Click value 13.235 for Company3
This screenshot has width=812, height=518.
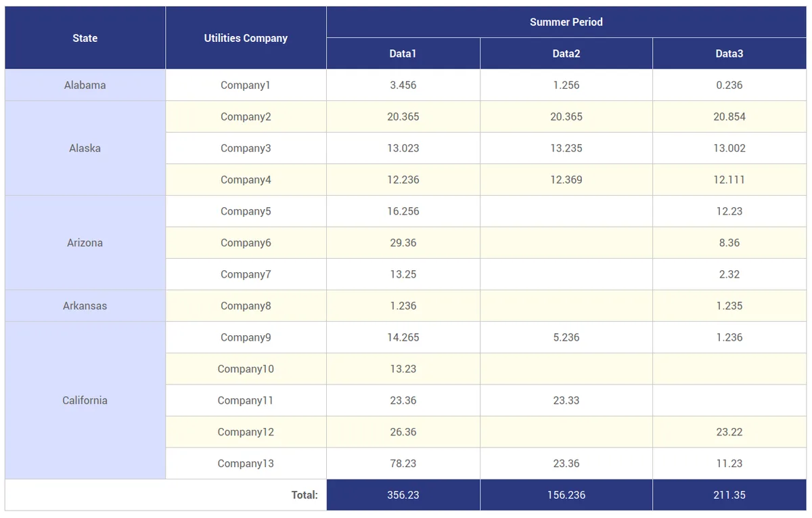pyautogui.click(x=566, y=148)
